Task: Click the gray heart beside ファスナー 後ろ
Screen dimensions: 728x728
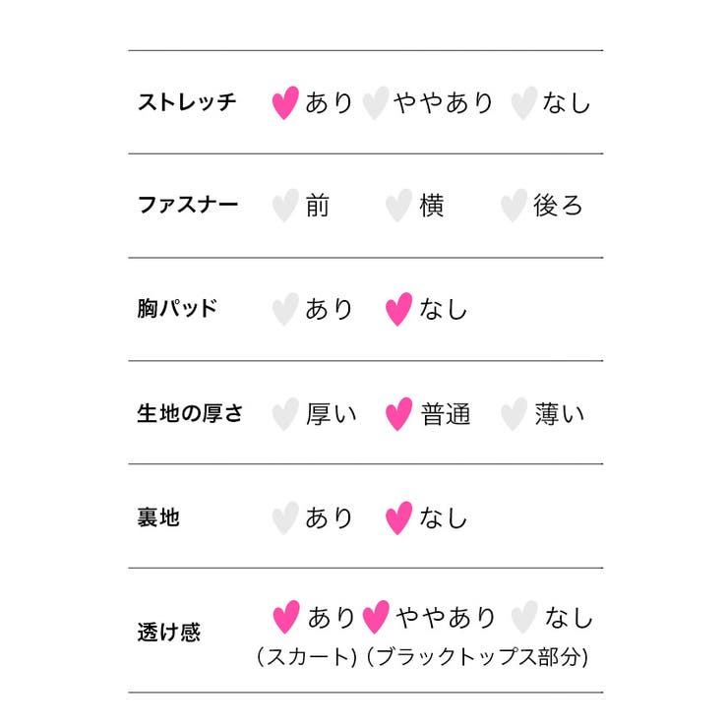Action: 514,206
